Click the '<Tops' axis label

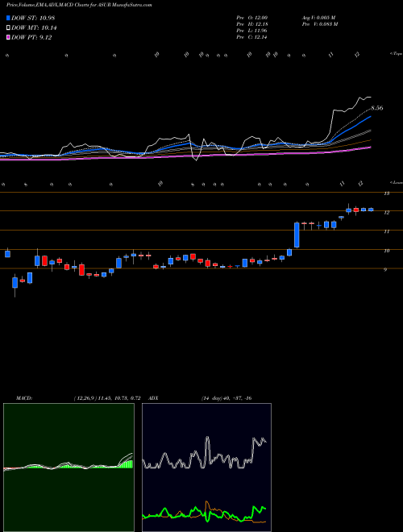pos(396,54)
